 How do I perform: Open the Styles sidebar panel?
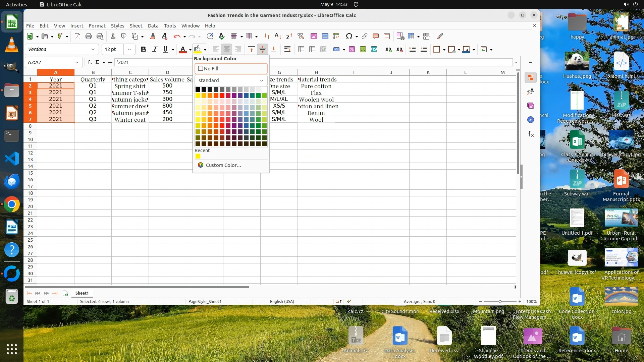(531, 92)
